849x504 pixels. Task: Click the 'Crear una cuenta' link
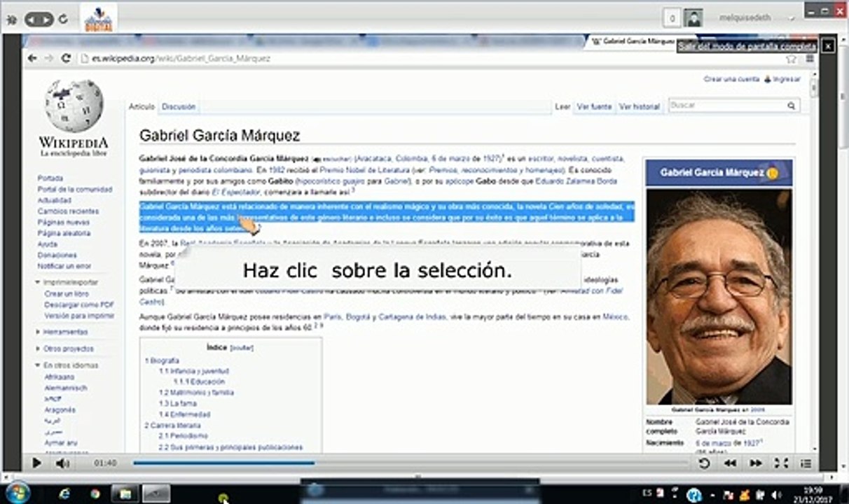pos(731,79)
